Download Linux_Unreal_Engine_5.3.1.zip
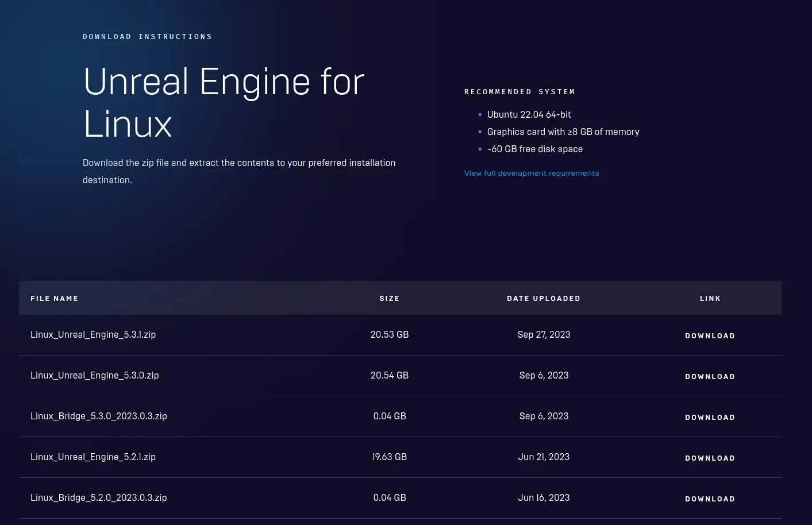The height and width of the screenshot is (525, 812). click(710, 335)
